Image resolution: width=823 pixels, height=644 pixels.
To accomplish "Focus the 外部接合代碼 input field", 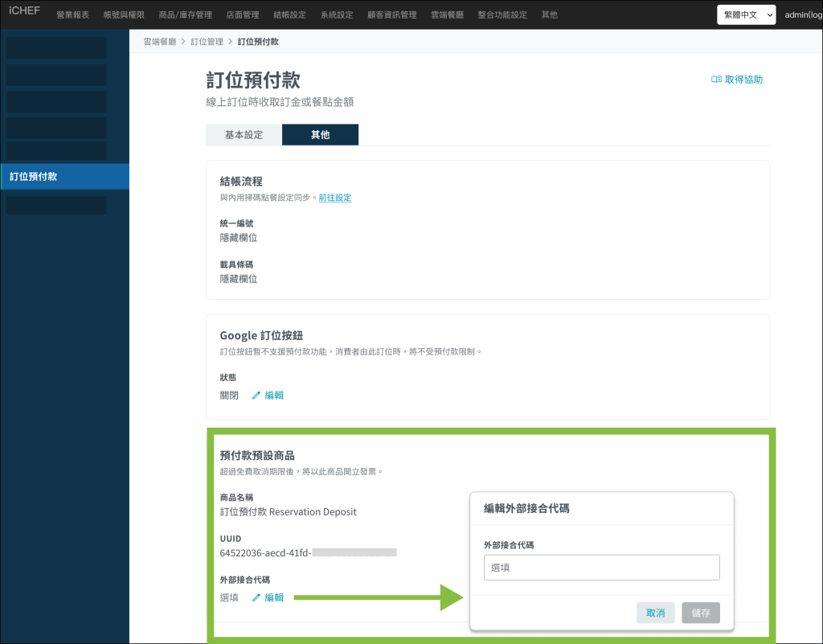I will tap(601, 568).
